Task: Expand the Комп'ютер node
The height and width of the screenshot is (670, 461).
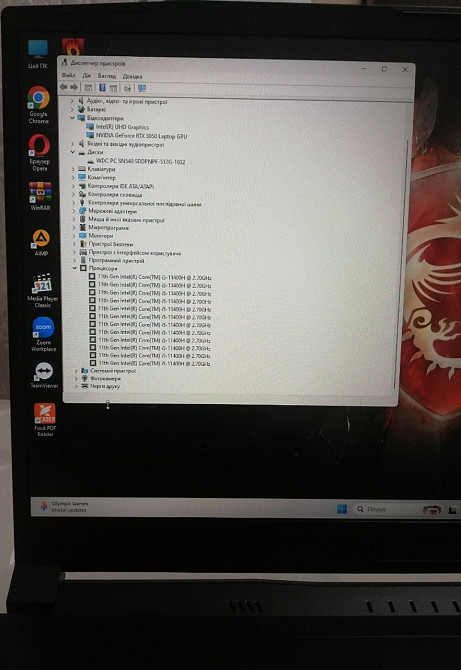Action: coord(73,177)
